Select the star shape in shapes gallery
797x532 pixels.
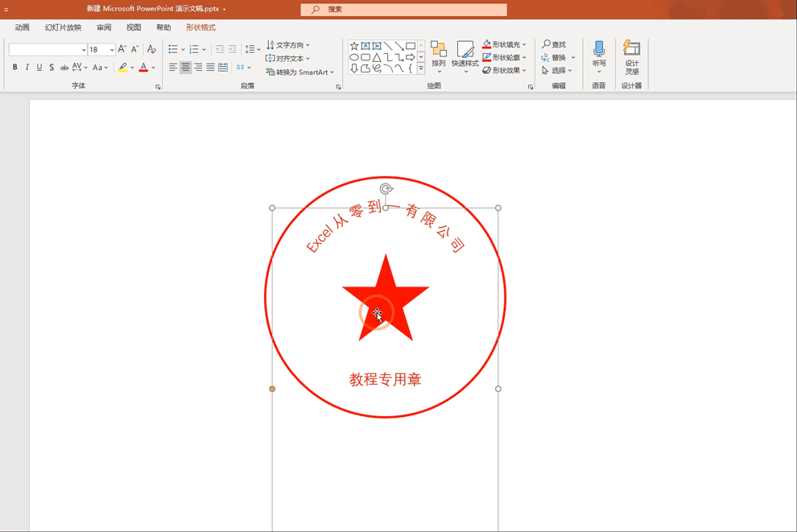coord(354,46)
